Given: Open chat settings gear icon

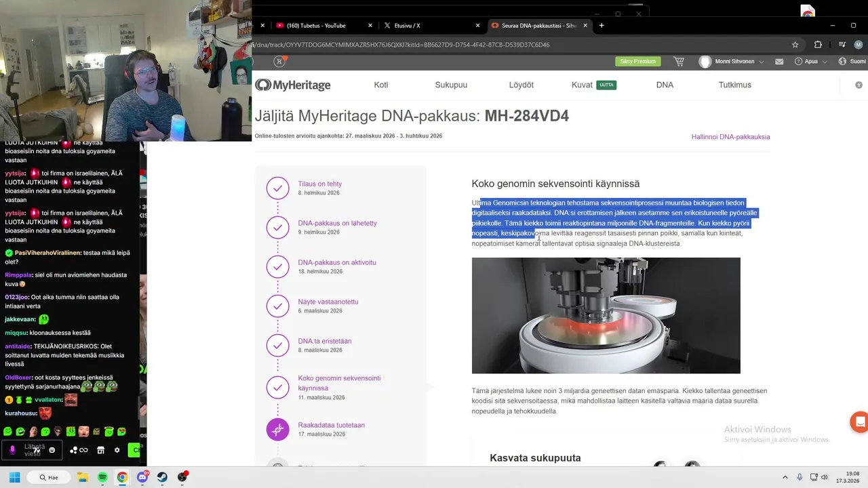Looking at the screenshot, I should [117, 450].
